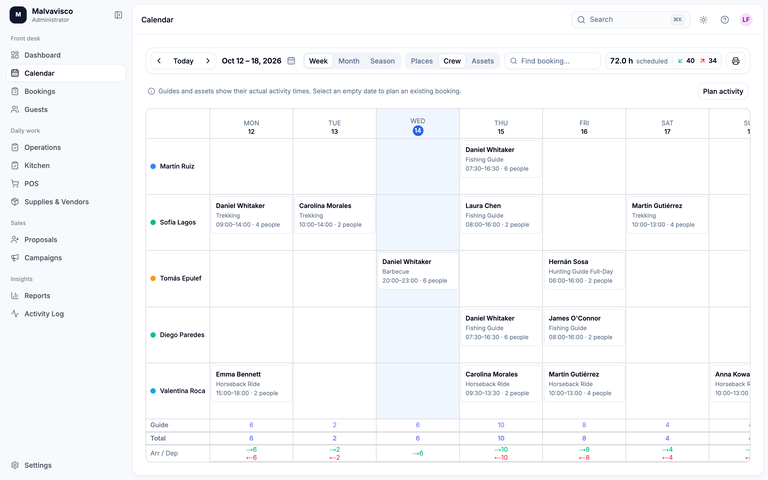Open Laura Chen Fishing Guide booking
The height and width of the screenshot is (480, 768).
point(501,215)
